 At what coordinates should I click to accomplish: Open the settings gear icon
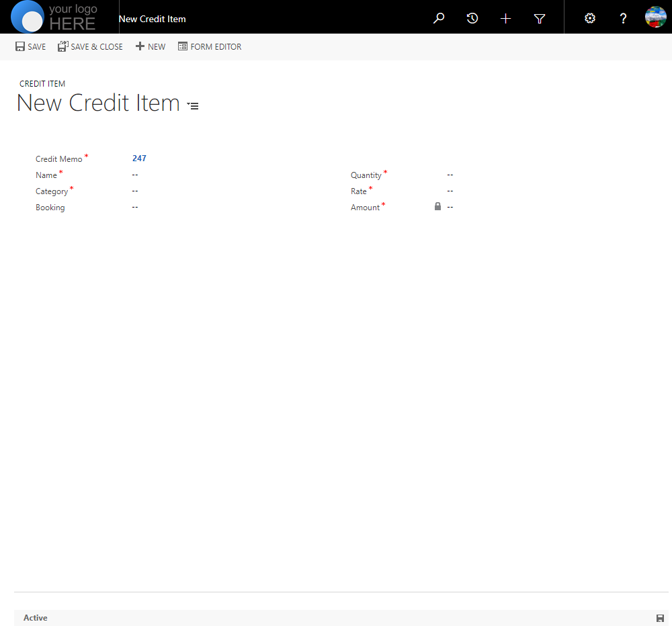590,19
